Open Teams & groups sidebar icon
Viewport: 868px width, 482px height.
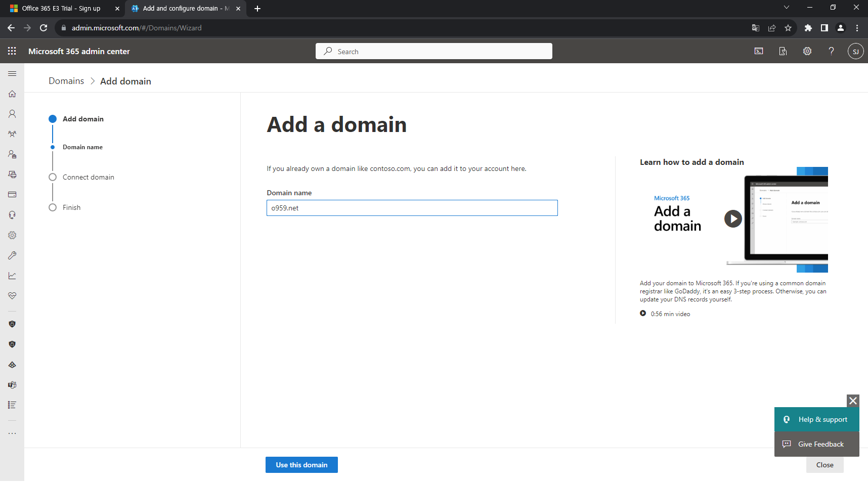(12, 134)
